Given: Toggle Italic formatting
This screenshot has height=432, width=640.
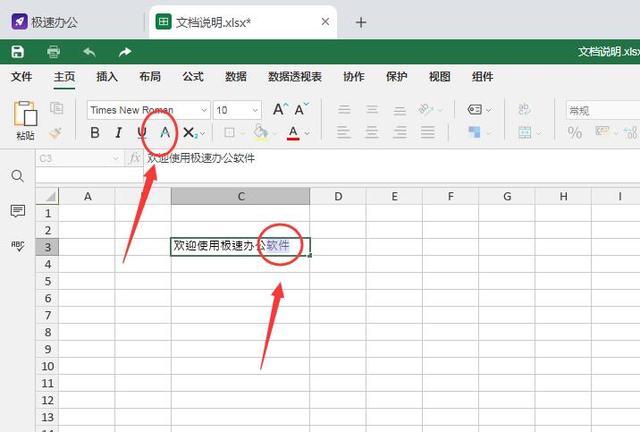Looking at the screenshot, I should pos(118,133).
